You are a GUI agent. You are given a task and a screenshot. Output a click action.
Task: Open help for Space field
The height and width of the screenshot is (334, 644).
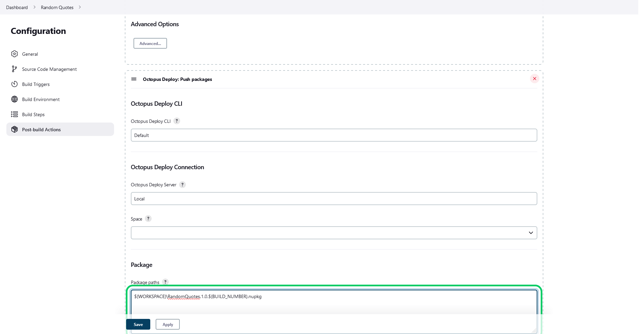(x=148, y=219)
